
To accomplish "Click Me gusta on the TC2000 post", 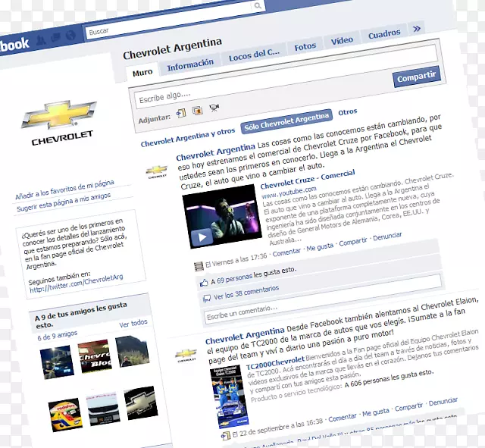I will tap(376, 412).
